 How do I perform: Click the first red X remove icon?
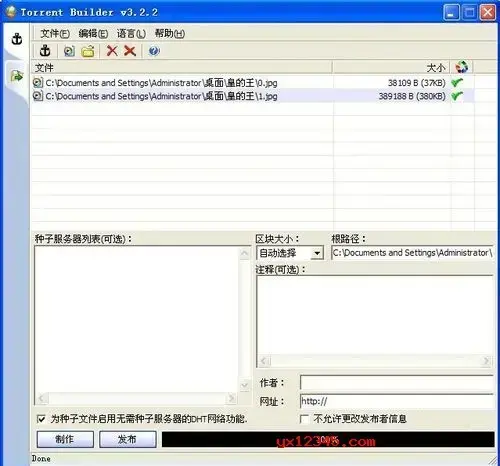(112, 51)
